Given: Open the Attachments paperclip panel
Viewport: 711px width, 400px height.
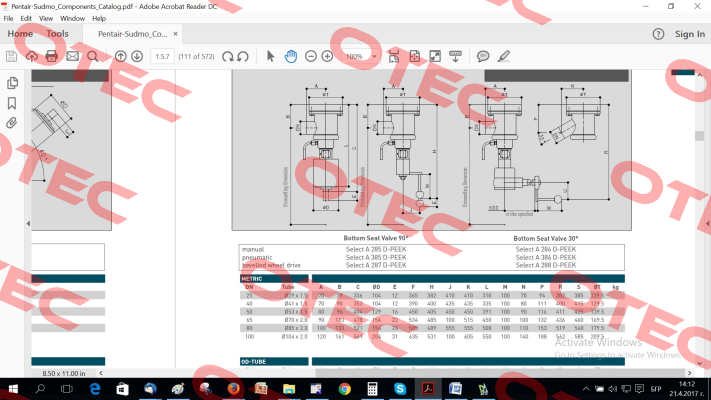Looking at the screenshot, I should [x=12, y=123].
